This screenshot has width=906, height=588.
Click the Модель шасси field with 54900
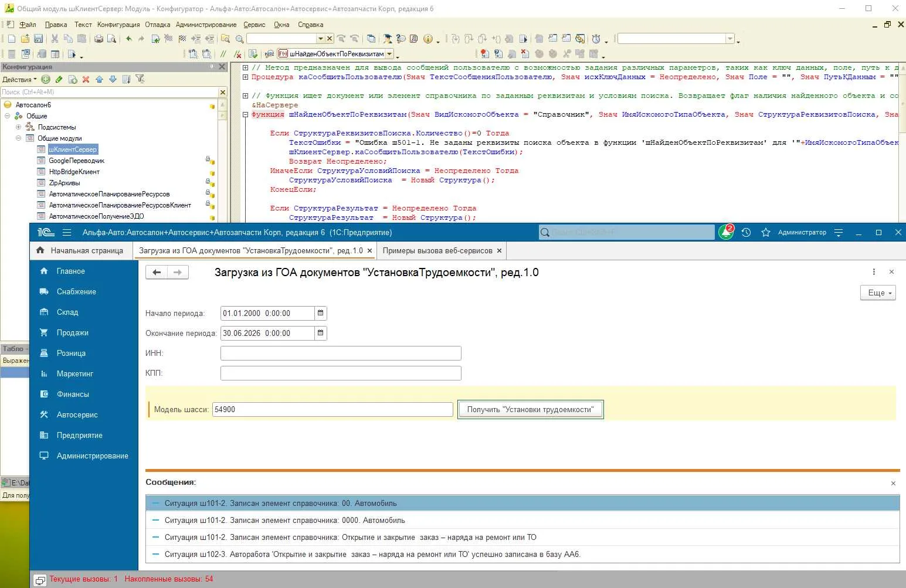click(x=332, y=409)
